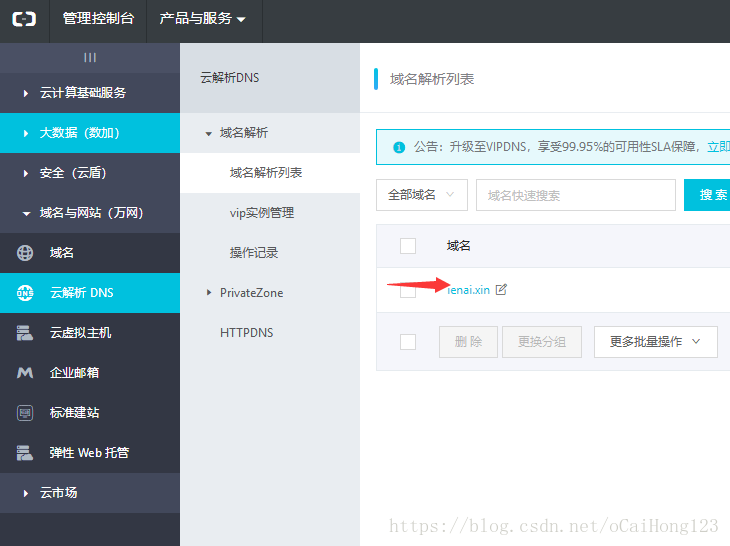The image size is (730, 546).
Task: Open the 全部域名 filter dropdown
Action: pyautogui.click(x=422, y=195)
